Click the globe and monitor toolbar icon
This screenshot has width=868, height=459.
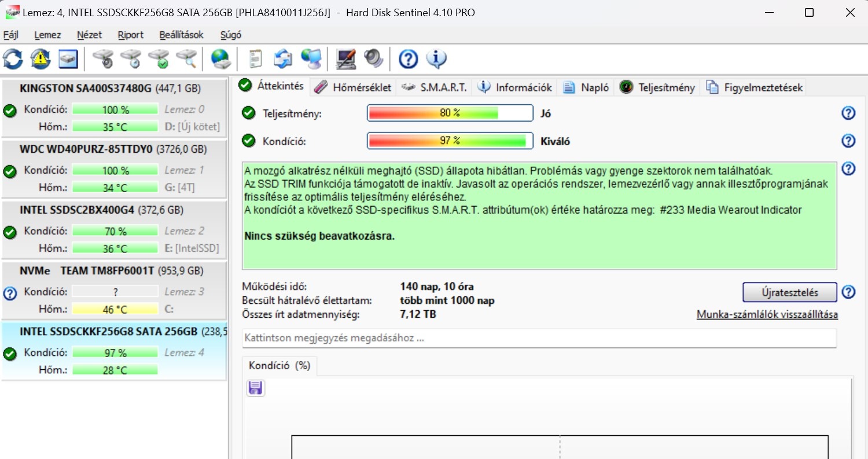pos(311,58)
